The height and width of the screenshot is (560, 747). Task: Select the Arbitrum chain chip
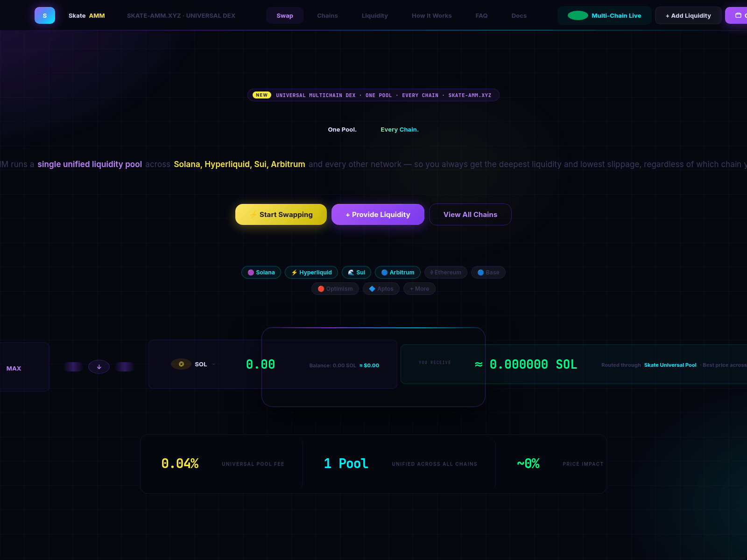[398, 273]
